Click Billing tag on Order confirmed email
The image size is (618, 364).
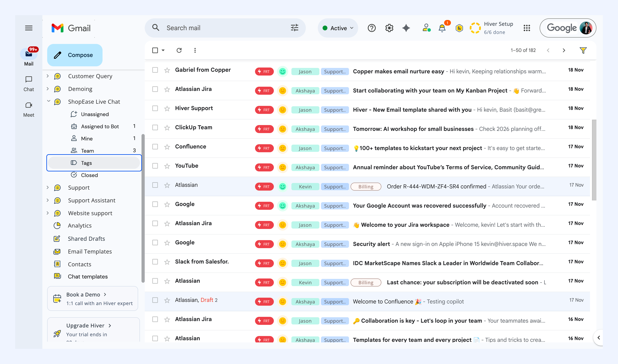366,187
